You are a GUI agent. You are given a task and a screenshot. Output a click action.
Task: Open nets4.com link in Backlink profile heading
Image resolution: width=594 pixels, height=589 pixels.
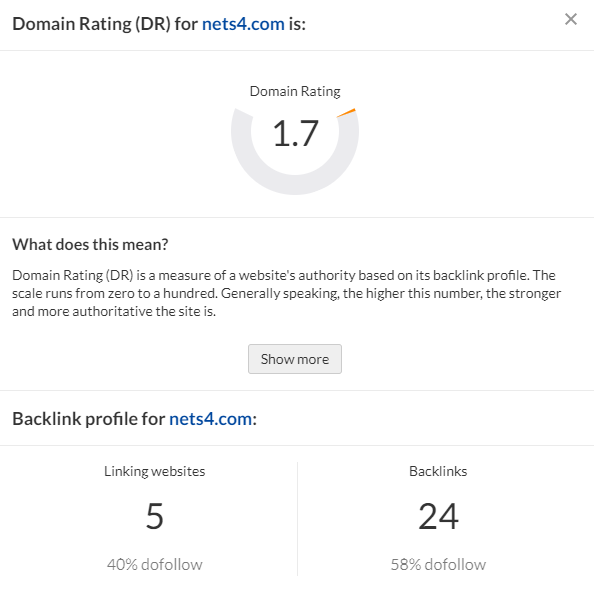211,419
